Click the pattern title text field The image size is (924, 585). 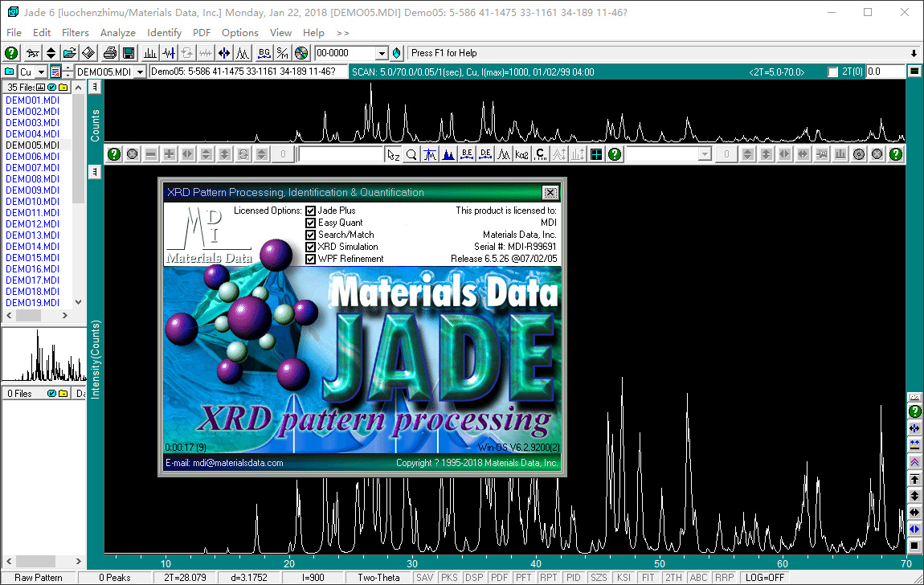[x=247, y=72]
